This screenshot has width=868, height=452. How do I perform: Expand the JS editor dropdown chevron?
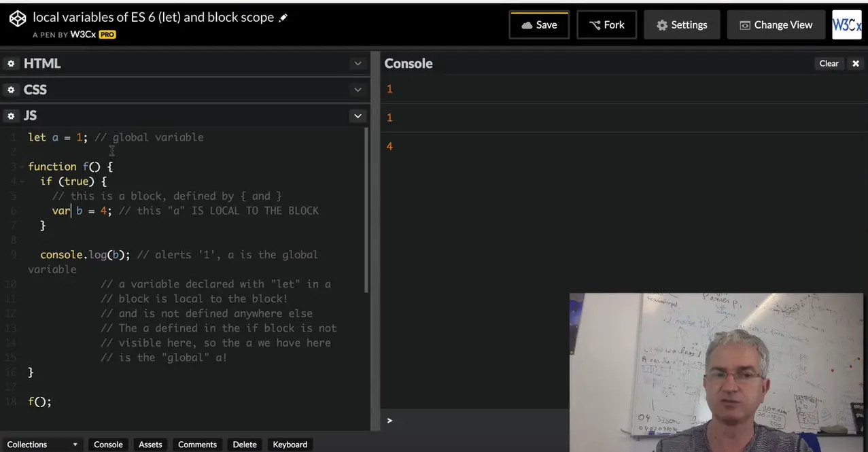[358, 116]
